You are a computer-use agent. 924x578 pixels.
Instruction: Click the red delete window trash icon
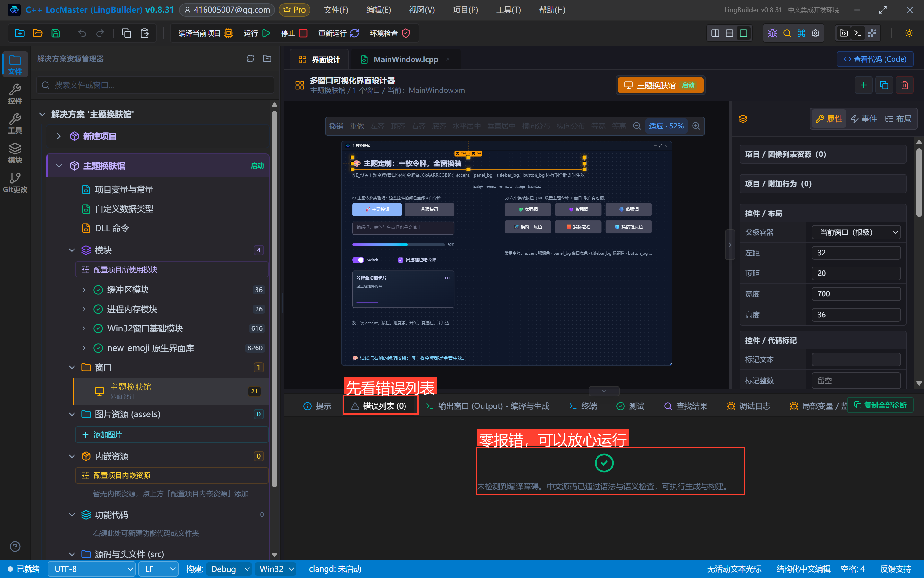904,85
